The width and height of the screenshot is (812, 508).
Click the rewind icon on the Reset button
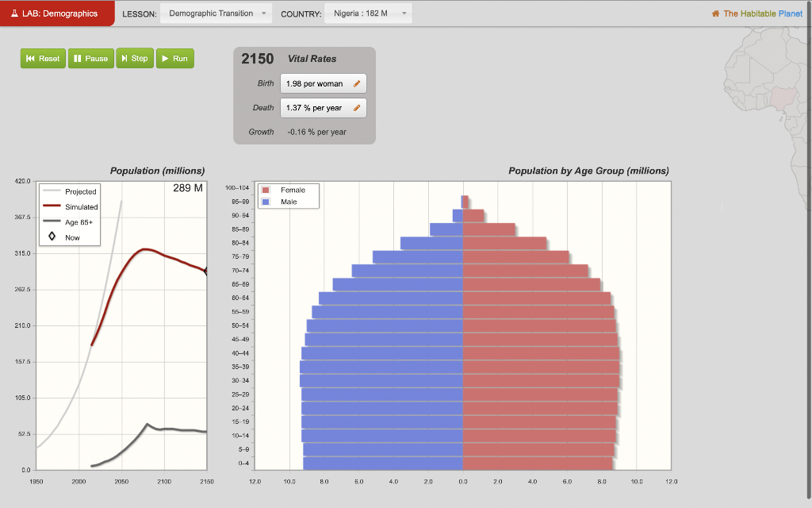point(32,58)
